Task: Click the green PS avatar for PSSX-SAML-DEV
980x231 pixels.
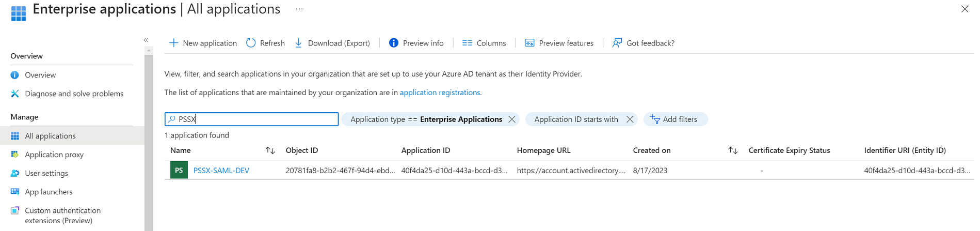Action: click(x=179, y=170)
